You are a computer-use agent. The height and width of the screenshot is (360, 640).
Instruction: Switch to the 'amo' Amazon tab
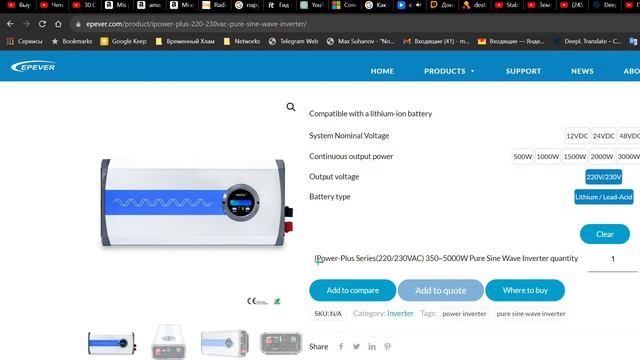pyautogui.click(x=149, y=5)
